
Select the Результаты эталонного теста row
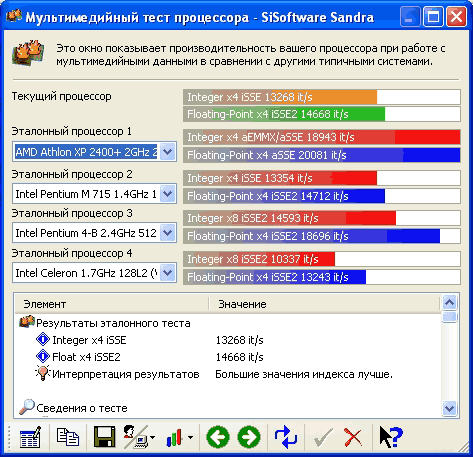coord(229,323)
